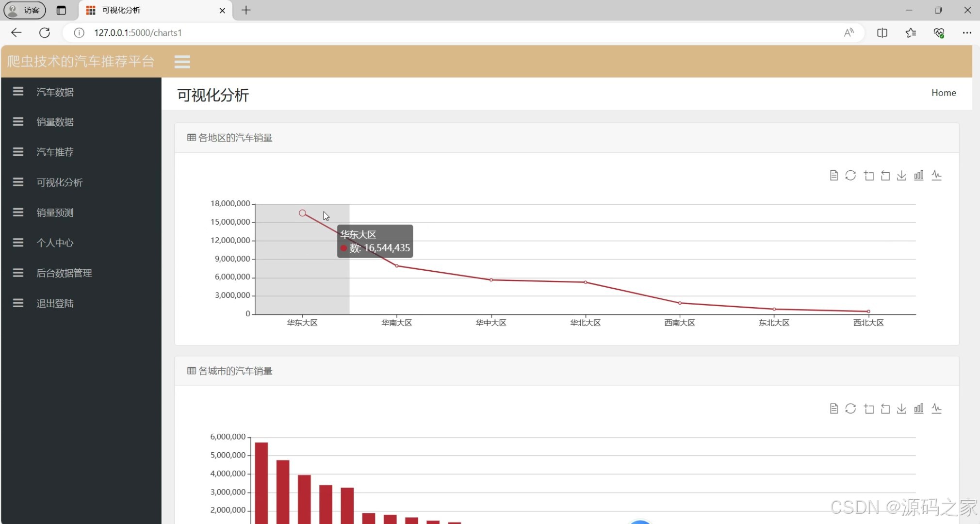Toggle sidebar with the header hamburger icon
This screenshot has height=524, width=980.
[182, 62]
